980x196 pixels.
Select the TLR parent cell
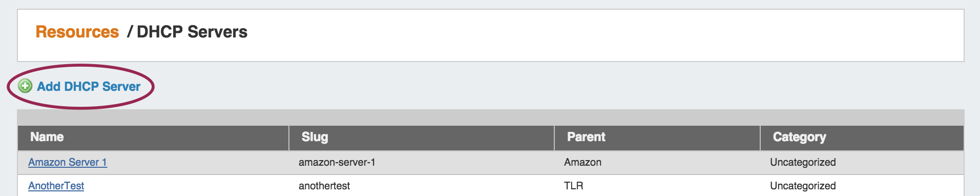tap(574, 186)
